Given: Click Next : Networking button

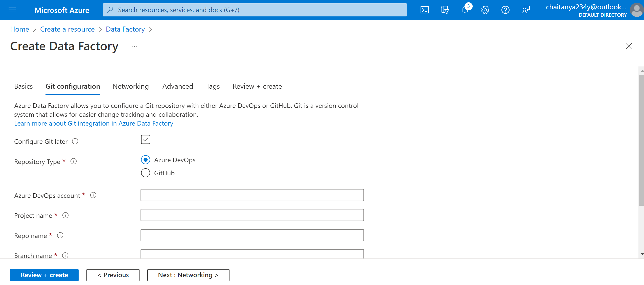Looking at the screenshot, I should (x=188, y=275).
